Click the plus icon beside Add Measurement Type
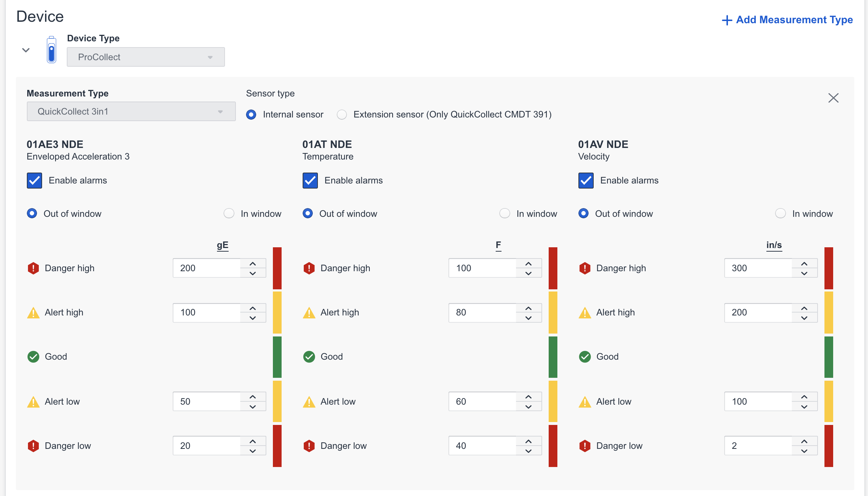Screen dimensions: 868x496 click(x=727, y=20)
